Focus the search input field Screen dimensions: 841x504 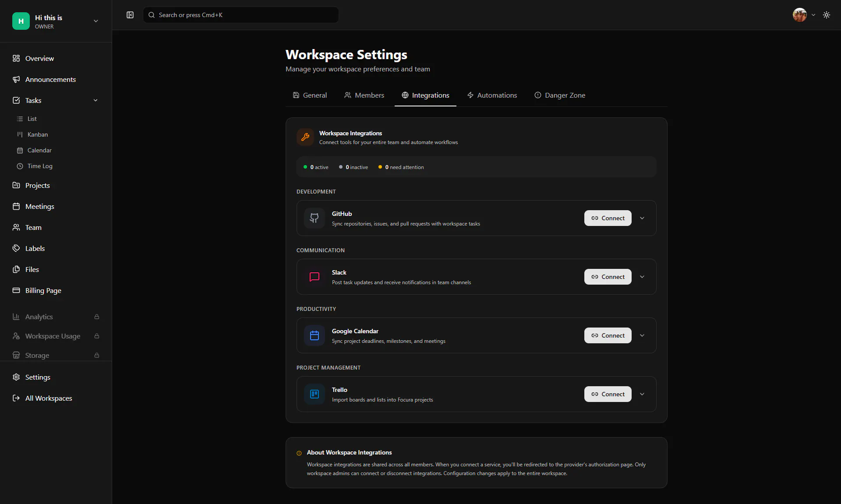pos(240,15)
